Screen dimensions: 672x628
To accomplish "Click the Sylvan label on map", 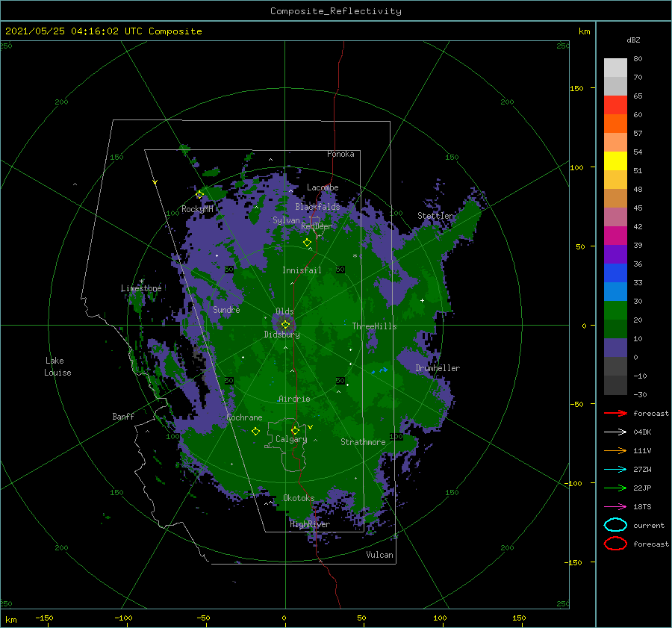I will pos(286,220).
